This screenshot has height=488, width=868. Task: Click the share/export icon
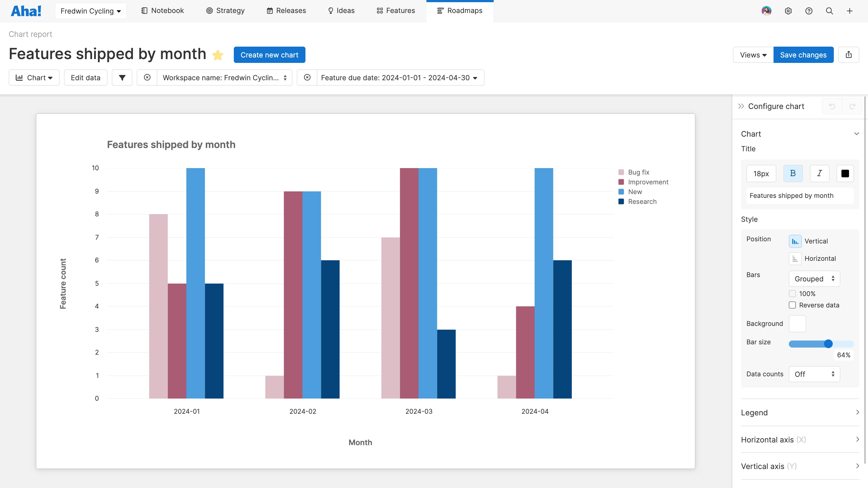(x=848, y=54)
